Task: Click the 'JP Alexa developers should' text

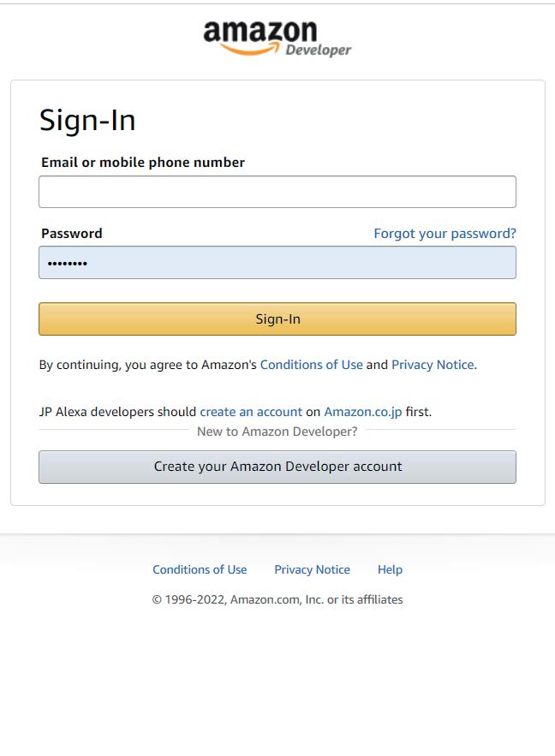Action: coord(117,412)
